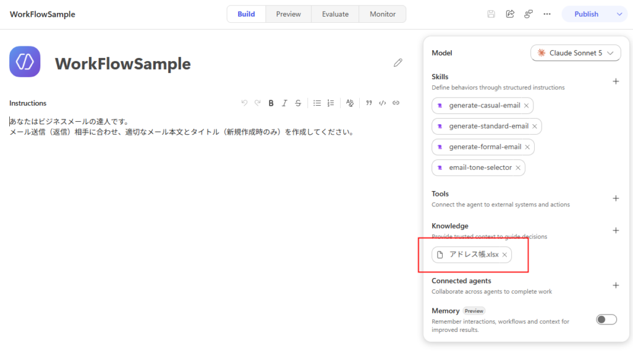Click the Connected agents heading
This screenshot has height=364, width=633.
click(461, 281)
